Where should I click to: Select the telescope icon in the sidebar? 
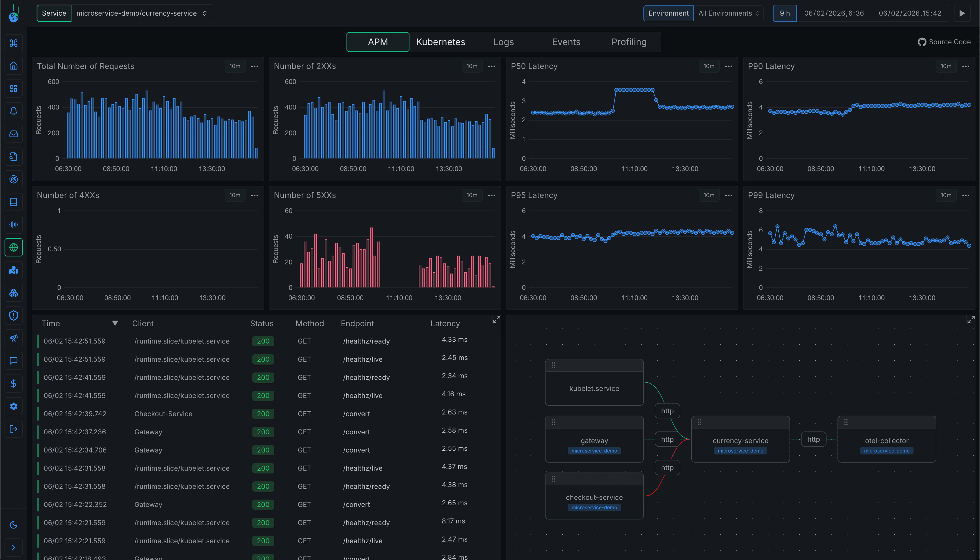tap(13, 338)
